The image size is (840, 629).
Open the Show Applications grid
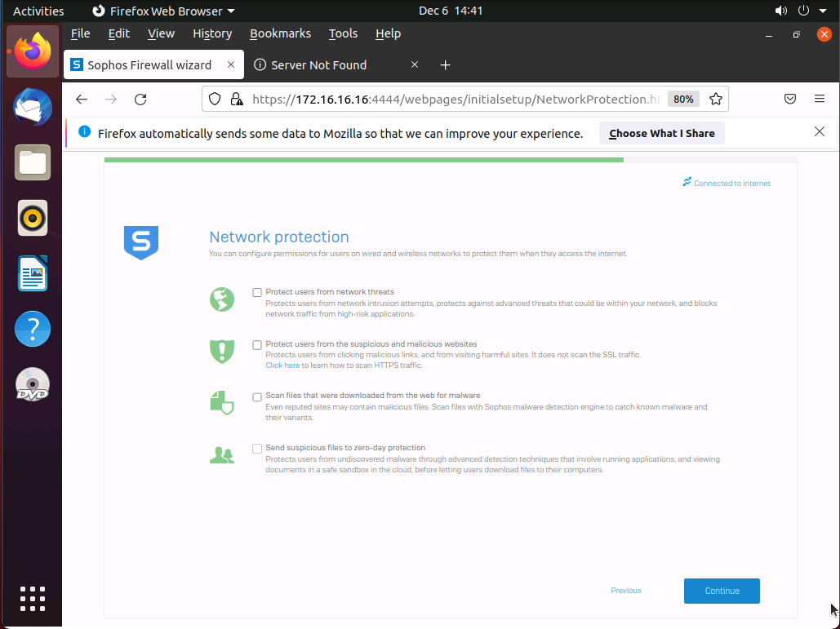click(33, 598)
